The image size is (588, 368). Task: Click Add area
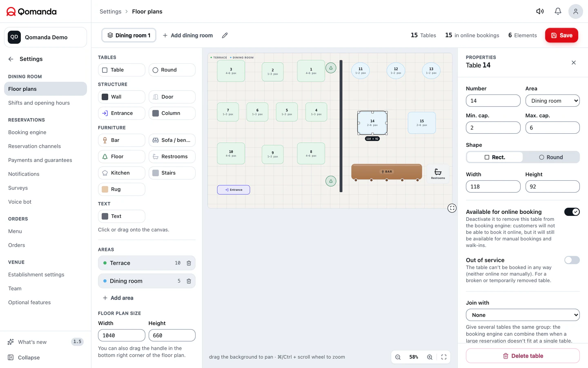pos(118,298)
